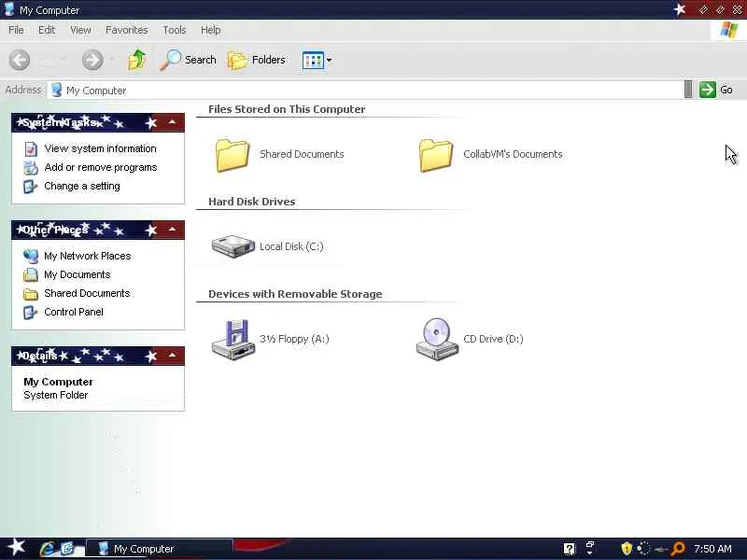
Task: Collapse the Details panel
Action: (x=172, y=356)
